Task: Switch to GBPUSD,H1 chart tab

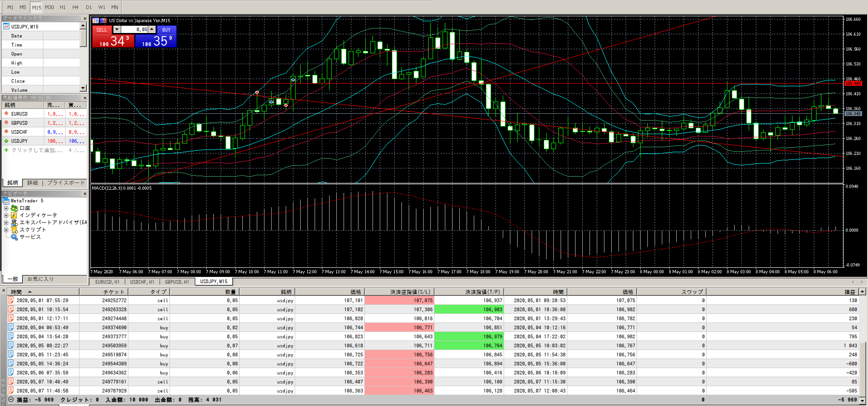Action: (x=177, y=282)
